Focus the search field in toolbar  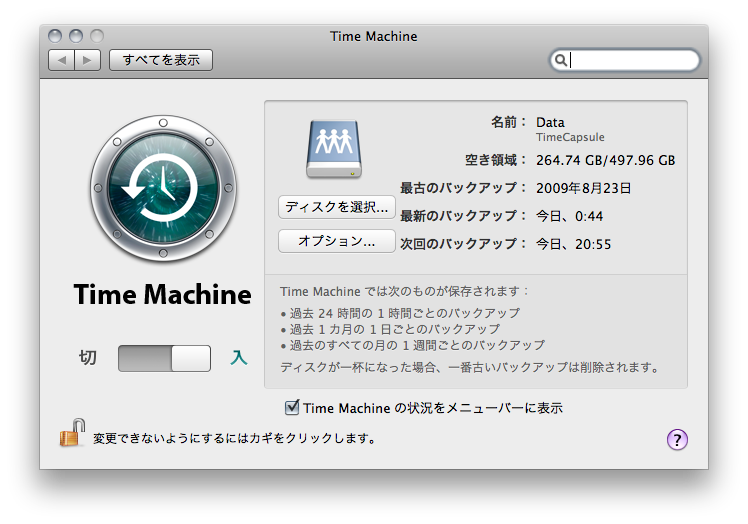624,60
